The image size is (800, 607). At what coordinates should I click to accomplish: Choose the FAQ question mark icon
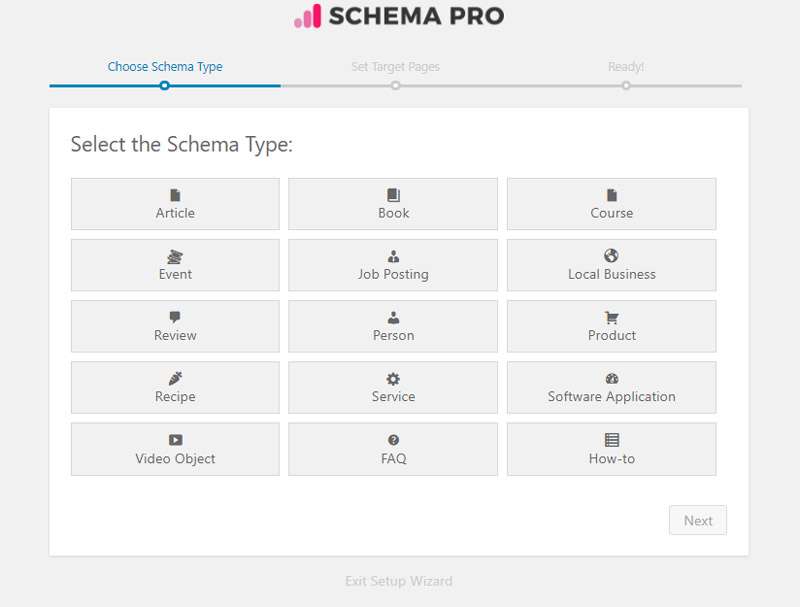(x=393, y=440)
